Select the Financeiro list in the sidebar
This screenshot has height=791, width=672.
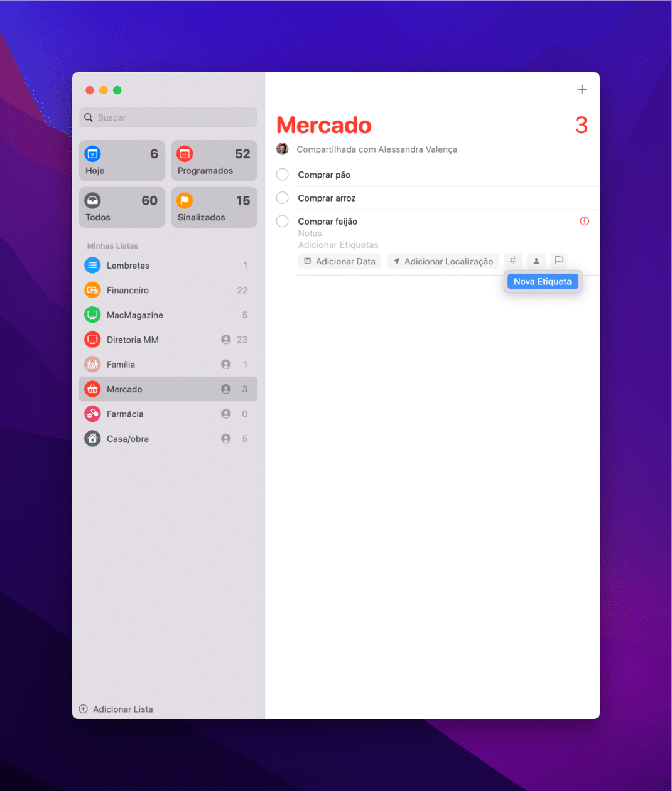tap(128, 290)
